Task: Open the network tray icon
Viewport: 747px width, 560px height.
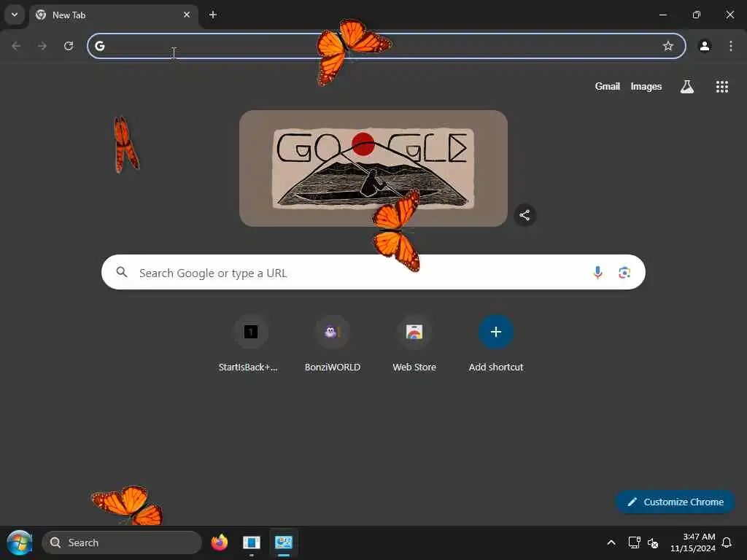Action: click(x=634, y=542)
